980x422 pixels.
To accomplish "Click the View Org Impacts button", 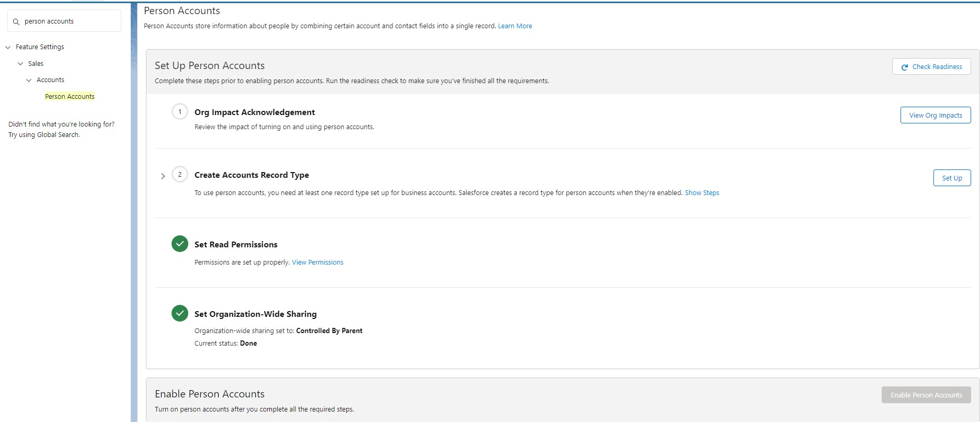I will [935, 116].
